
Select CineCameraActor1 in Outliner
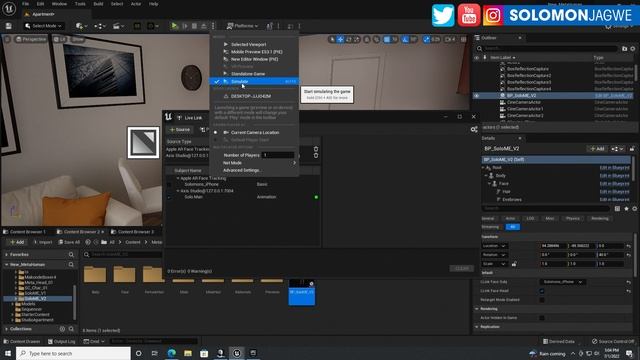tap(525, 109)
